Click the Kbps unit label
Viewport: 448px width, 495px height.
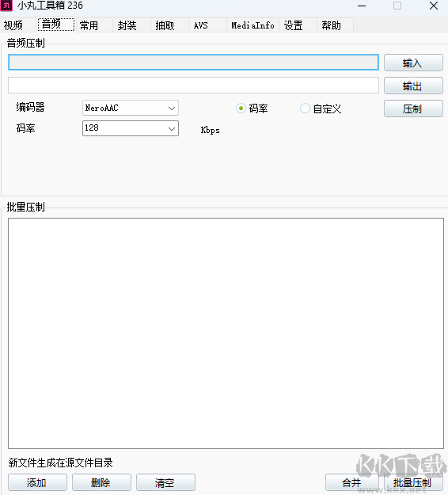click(210, 130)
